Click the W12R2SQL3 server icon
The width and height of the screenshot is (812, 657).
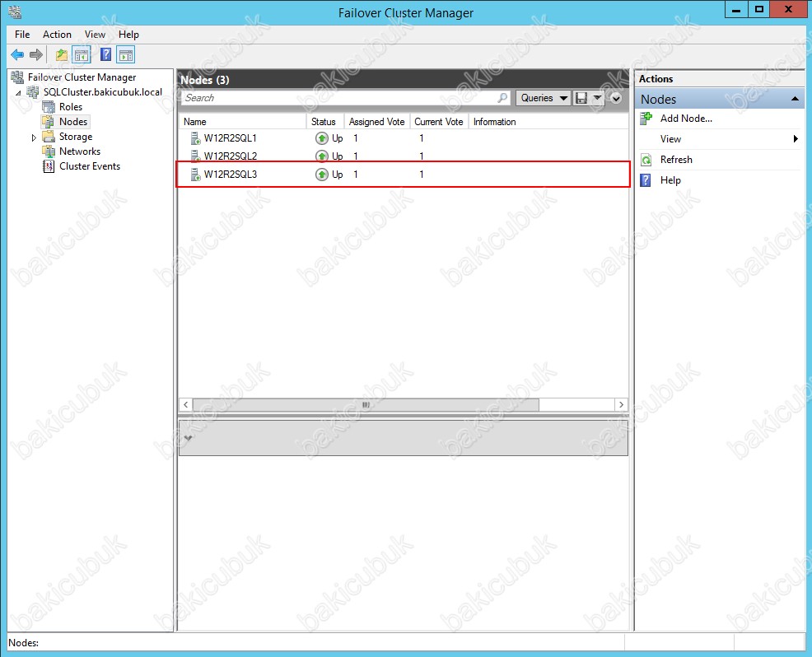(x=196, y=175)
